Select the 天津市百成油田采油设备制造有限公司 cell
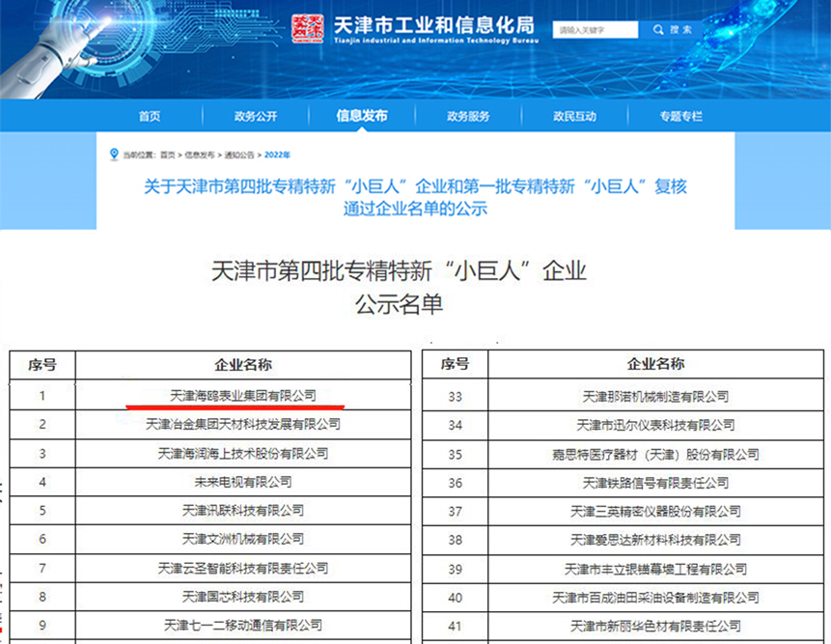Viewport: 831px width, 644px height. click(656, 598)
